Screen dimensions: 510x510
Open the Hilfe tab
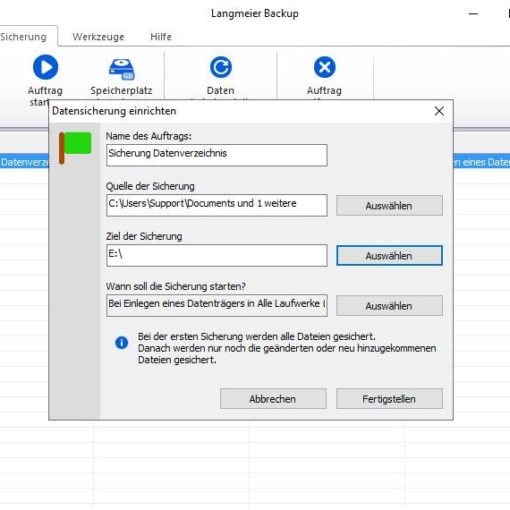pyautogui.click(x=161, y=37)
